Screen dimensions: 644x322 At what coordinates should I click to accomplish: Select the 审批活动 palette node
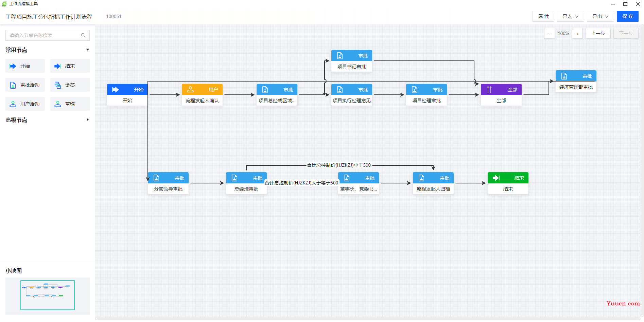[x=25, y=85]
